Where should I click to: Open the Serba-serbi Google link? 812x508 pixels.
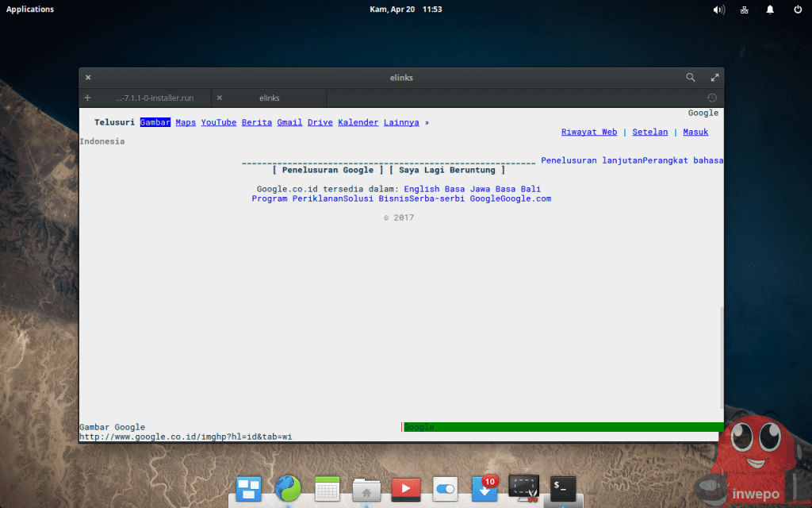454,198
